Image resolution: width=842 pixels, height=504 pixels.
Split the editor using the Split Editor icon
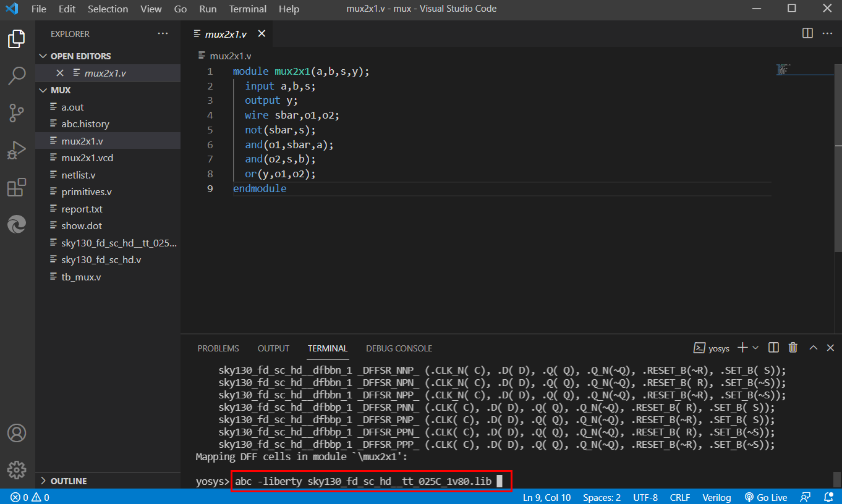point(807,33)
